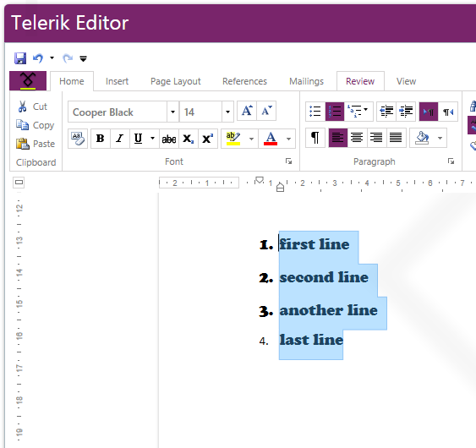This screenshot has width=476, height=448.
Task: Switch to the Home tab
Action: [72, 81]
